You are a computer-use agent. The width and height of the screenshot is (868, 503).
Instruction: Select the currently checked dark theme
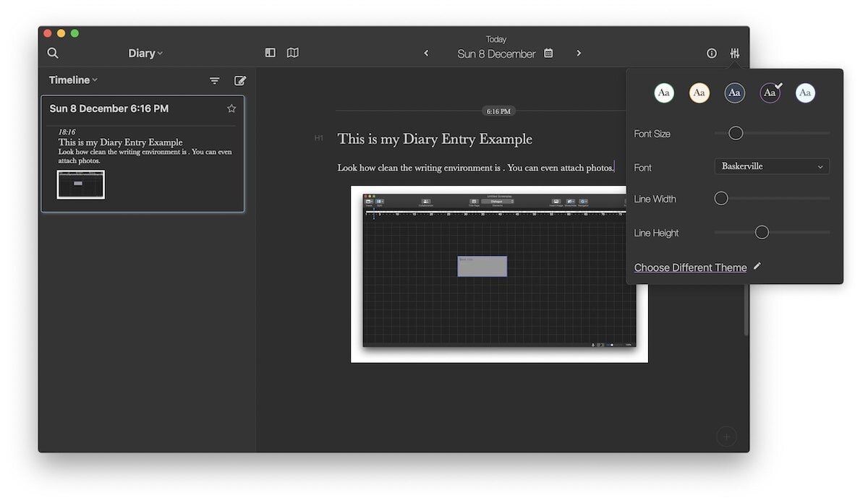click(769, 93)
